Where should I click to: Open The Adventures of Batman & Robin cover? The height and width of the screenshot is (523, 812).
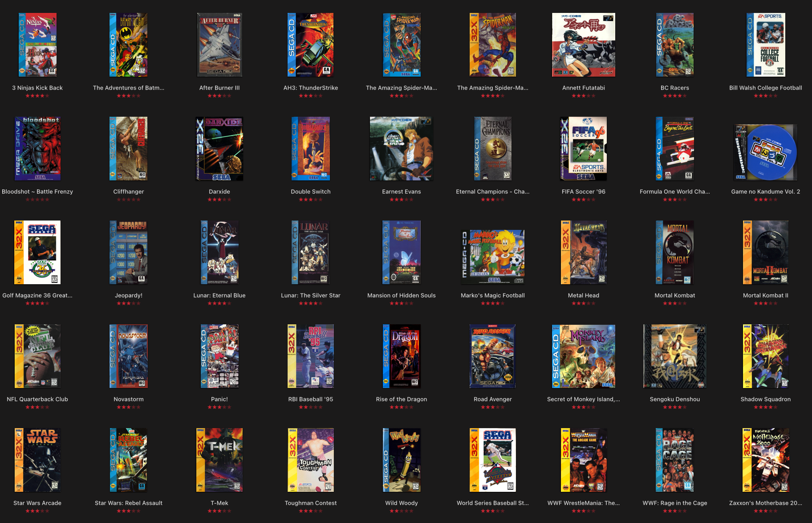[129, 45]
